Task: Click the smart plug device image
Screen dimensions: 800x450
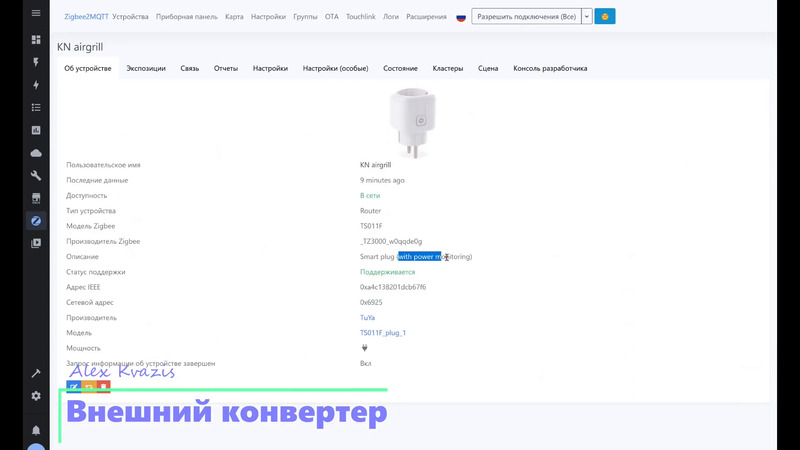Action: click(414, 122)
